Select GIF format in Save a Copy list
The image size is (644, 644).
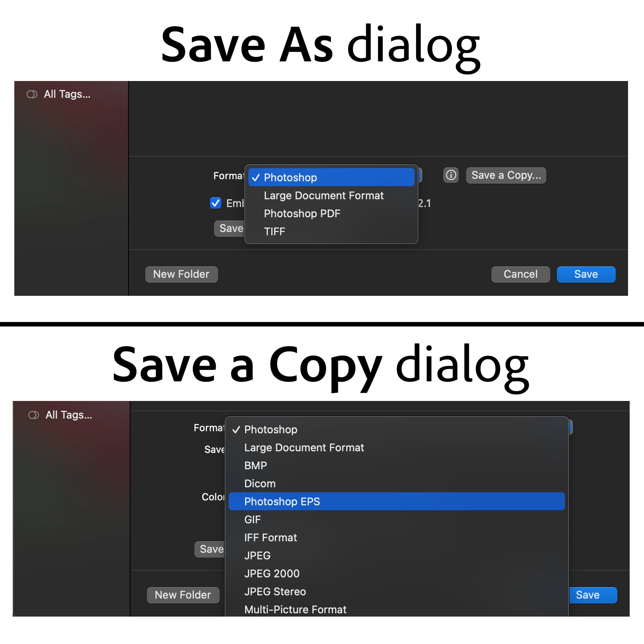pyautogui.click(x=397, y=520)
